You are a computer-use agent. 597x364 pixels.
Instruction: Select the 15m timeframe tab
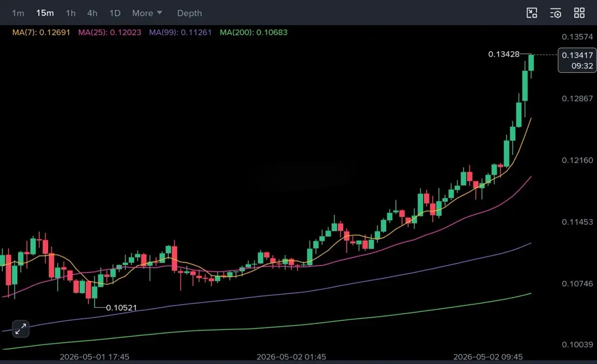click(45, 13)
